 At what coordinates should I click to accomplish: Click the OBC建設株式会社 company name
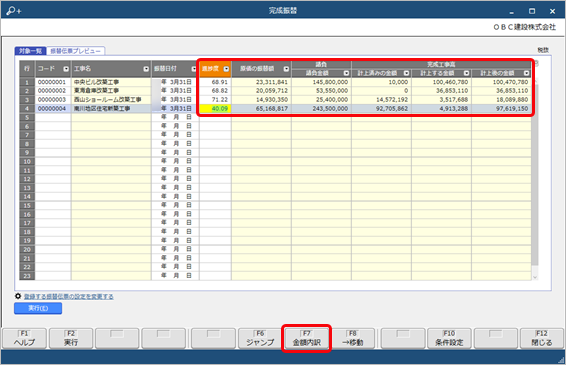(524, 27)
